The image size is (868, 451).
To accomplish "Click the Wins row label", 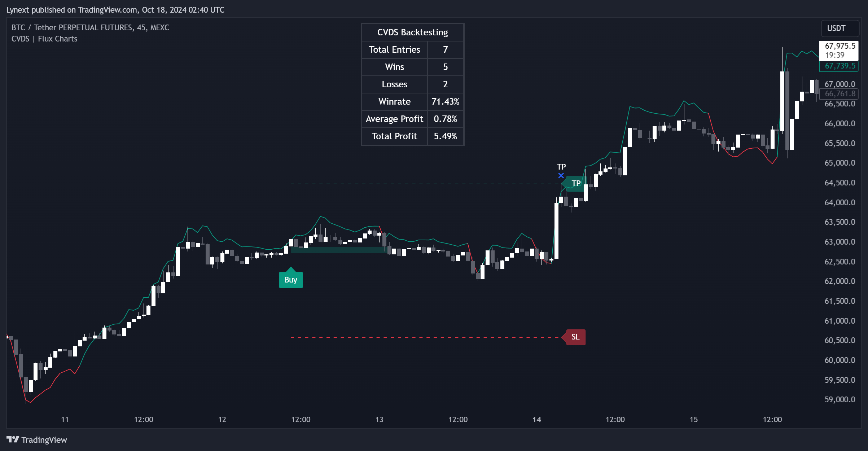I will (x=394, y=67).
